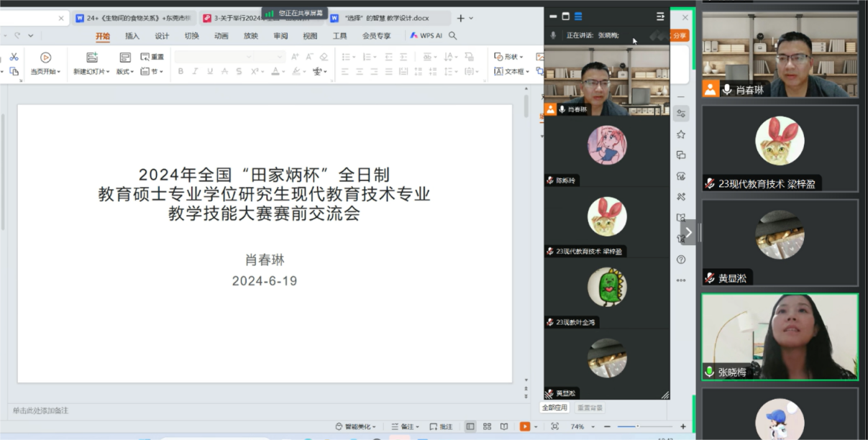Viewport: 868px width, 440px height.
Task: Open reading view book icon
Action: click(504, 426)
